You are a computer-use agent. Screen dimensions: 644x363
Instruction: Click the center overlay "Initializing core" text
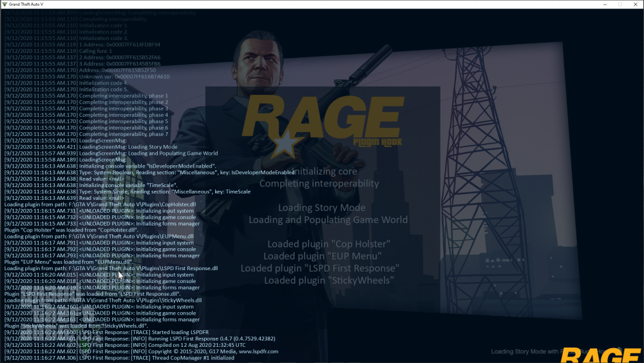pyautogui.click(x=325, y=172)
